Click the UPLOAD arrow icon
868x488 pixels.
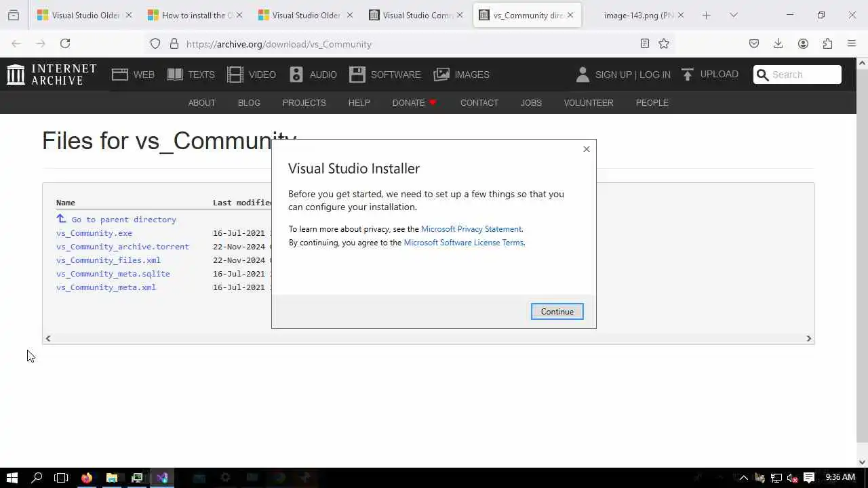pyautogui.click(x=688, y=75)
